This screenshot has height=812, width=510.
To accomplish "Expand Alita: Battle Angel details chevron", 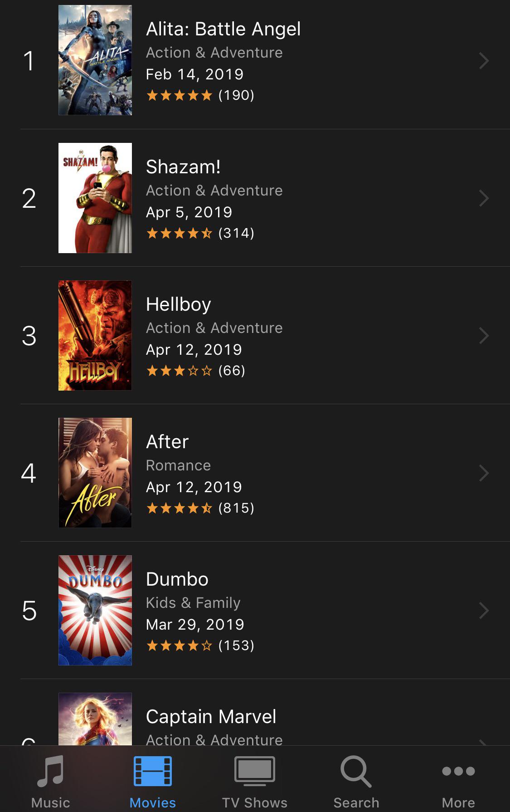I will [484, 60].
